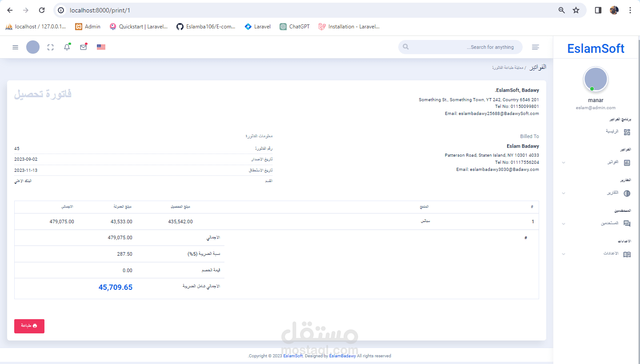Screen dimensions: 640x364
Task: Open Eslamba106 GitHub bookmark
Action: (x=206, y=27)
